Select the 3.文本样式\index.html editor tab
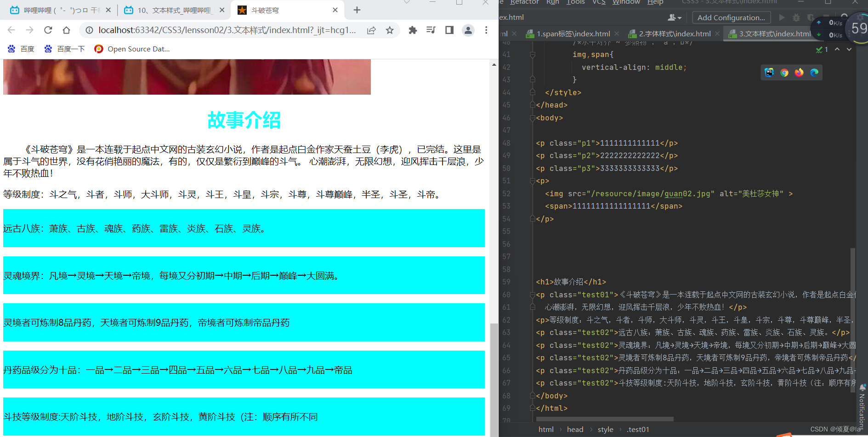The width and height of the screenshot is (868, 437). pyautogui.click(x=774, y=34)
